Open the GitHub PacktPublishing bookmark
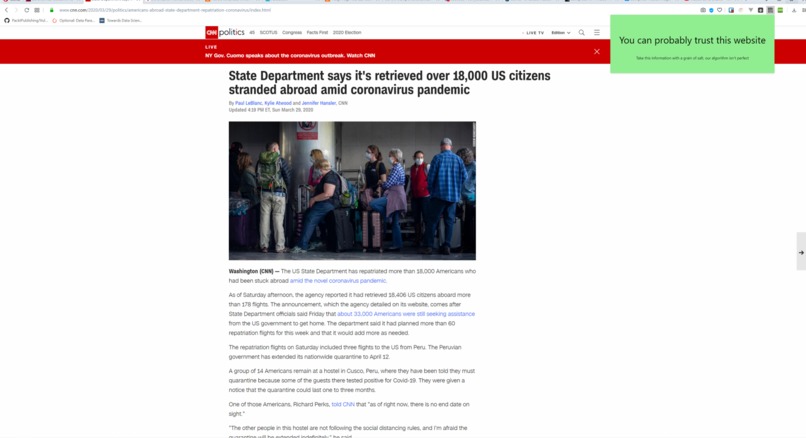The height and width of the screenshot is (438, 806). pyautogui.click(x=26, y=21)
